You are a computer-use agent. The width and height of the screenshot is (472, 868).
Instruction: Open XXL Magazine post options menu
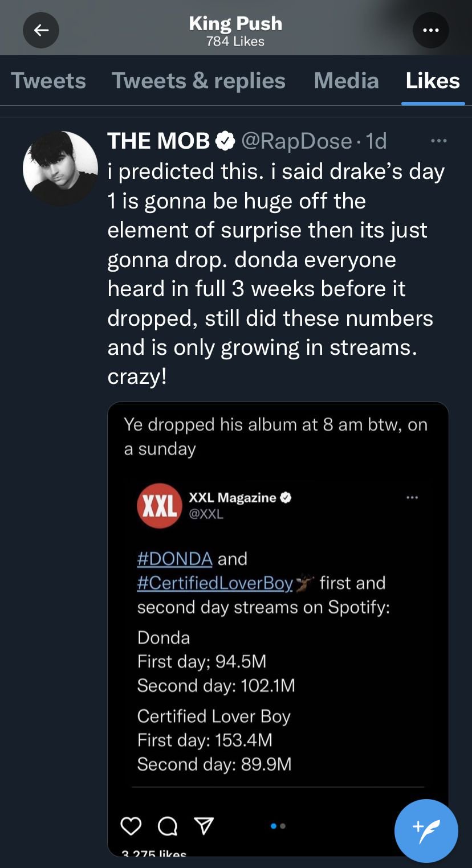(412, 498)
